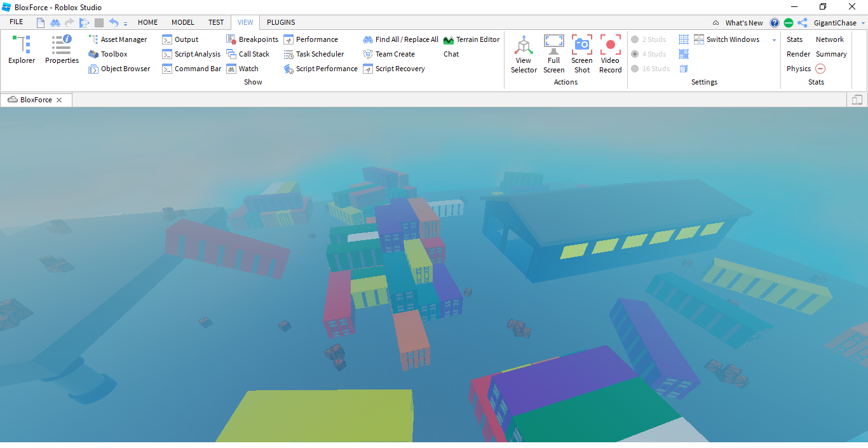Open the FILE menu

click(x=17, y=22)
